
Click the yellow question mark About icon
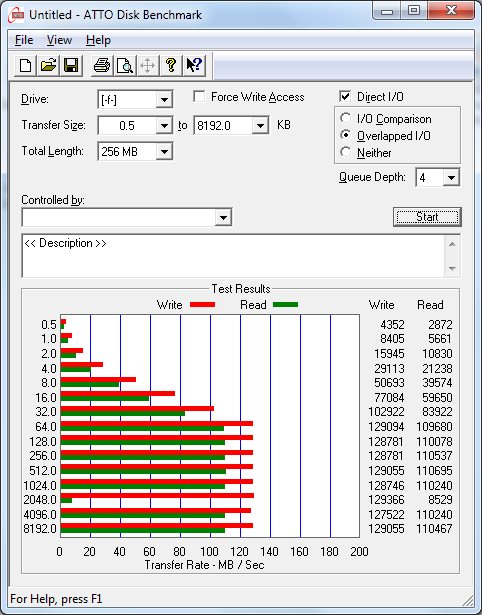[x=171, y=65]
